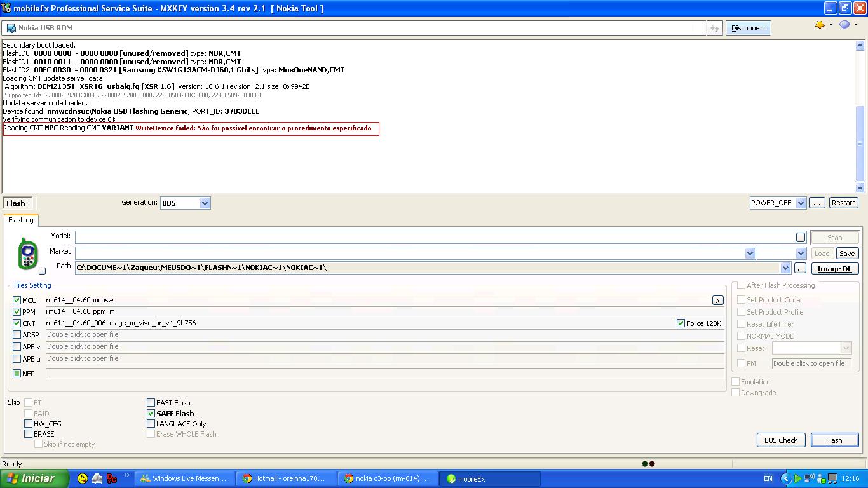Click the EN language indicator
Viewport: 868px width, 488px height.
click(x=768, y=478)
